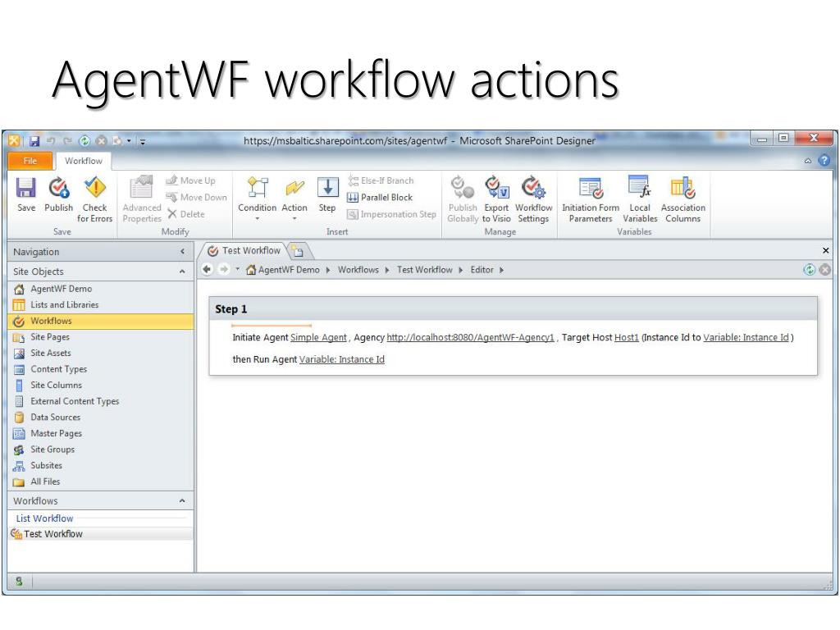Viewport: 840px width, 630px height.
Task: Collapse the Workflows section in navigation
Action: coord(182,501)
